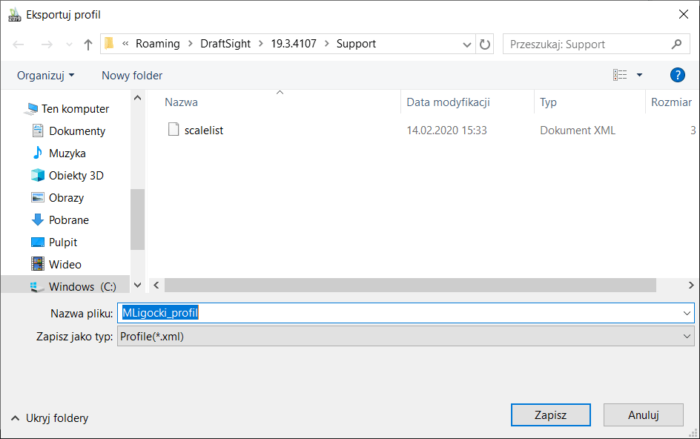Screen dimensions: 700x439
Task: Collapse folders with Ukryj foldery
Action: 50,418
